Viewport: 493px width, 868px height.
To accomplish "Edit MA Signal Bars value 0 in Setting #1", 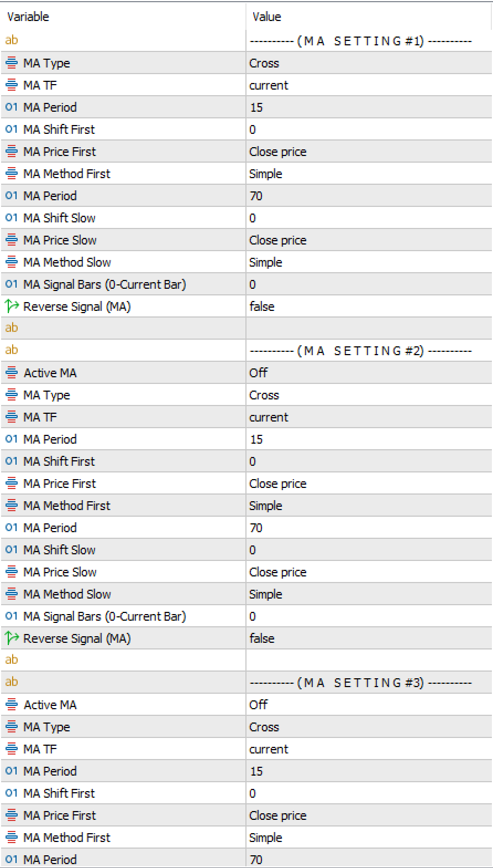I will (369, 284).
